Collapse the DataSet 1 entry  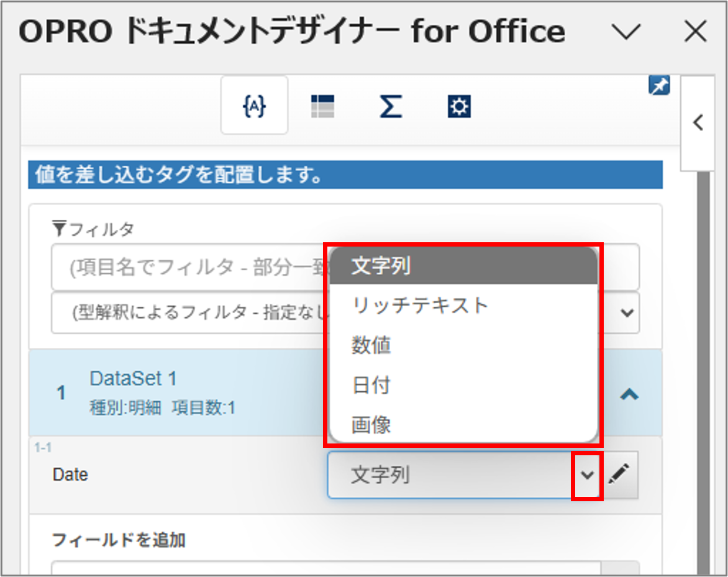[630, 394]
